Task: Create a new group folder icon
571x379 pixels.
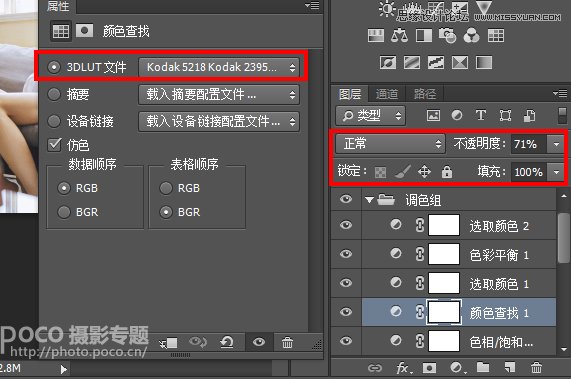Action: click(483, 367)
